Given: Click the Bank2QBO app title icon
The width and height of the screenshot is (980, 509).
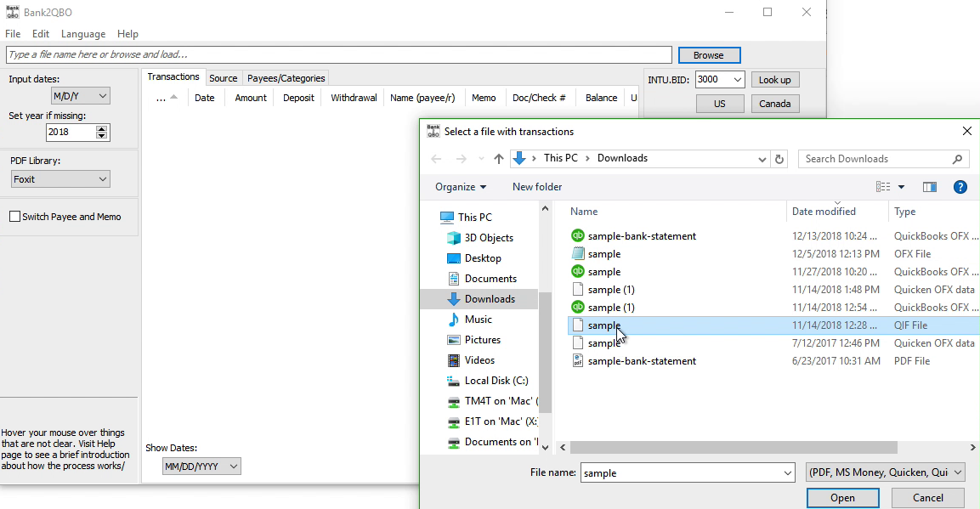Looking at the screenshot, I should point(13,12).
